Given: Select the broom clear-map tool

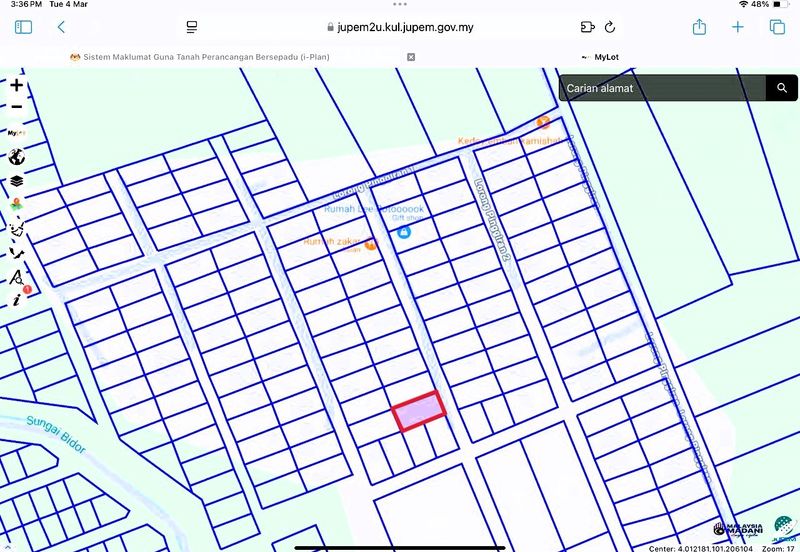Looking at the screenshot, I should 17,229.
